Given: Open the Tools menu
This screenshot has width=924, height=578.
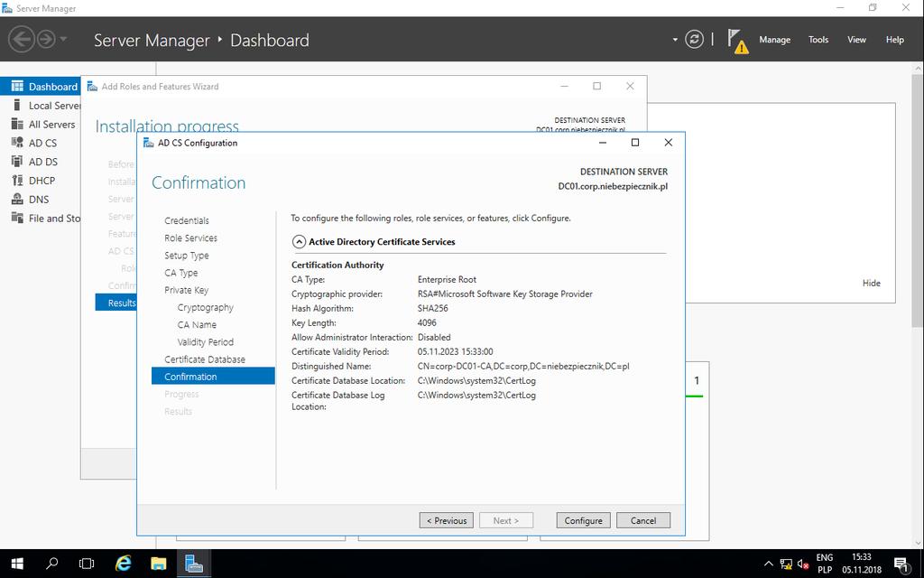Looking at the screenshot, I should [x=818, y=40].
